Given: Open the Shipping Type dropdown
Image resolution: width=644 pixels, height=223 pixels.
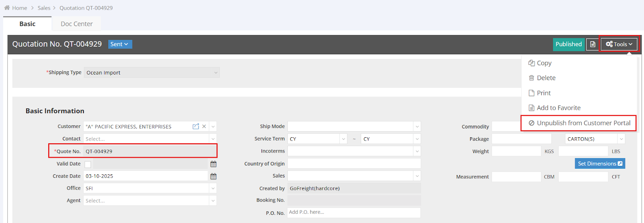Looking at the screenshot, I should (151, 72).
